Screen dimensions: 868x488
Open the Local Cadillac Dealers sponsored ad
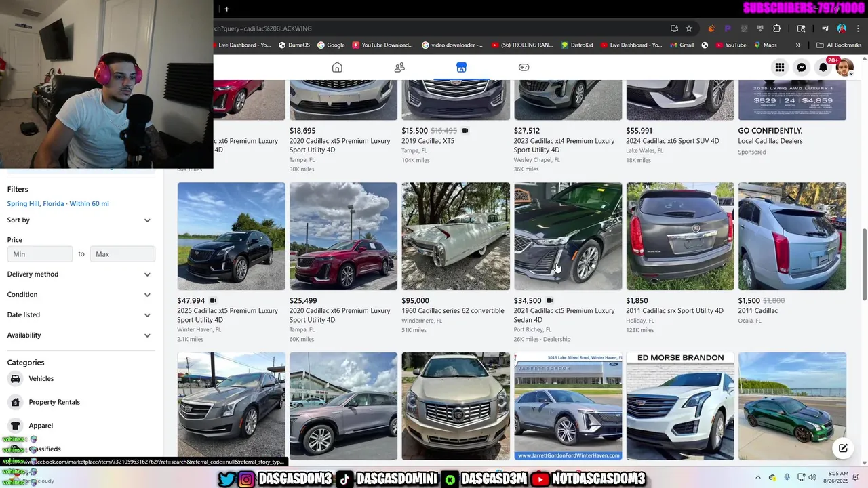[770, 141]
